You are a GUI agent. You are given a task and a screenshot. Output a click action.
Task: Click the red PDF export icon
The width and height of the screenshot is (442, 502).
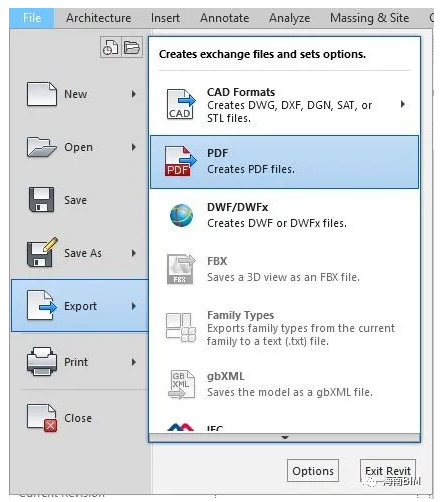click(180, 161)
